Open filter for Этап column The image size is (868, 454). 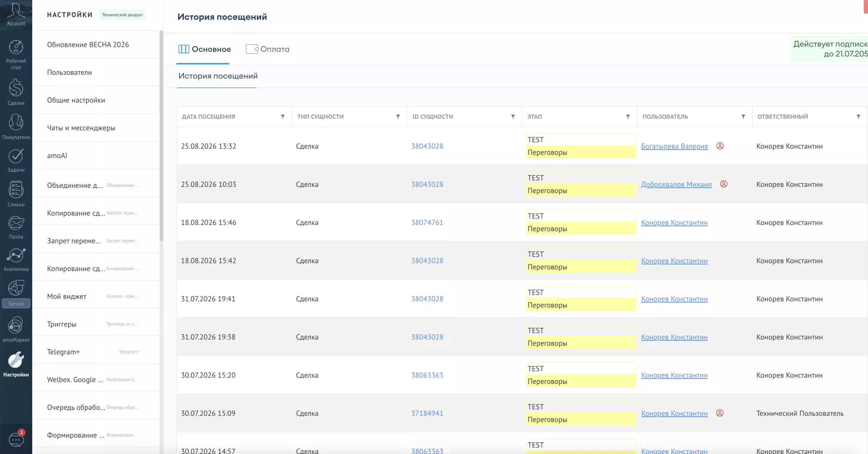tap(628, 117)
